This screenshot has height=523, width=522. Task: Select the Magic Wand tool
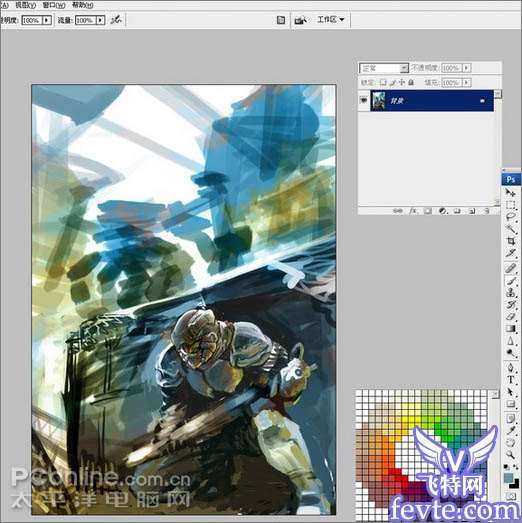point(510,229)
